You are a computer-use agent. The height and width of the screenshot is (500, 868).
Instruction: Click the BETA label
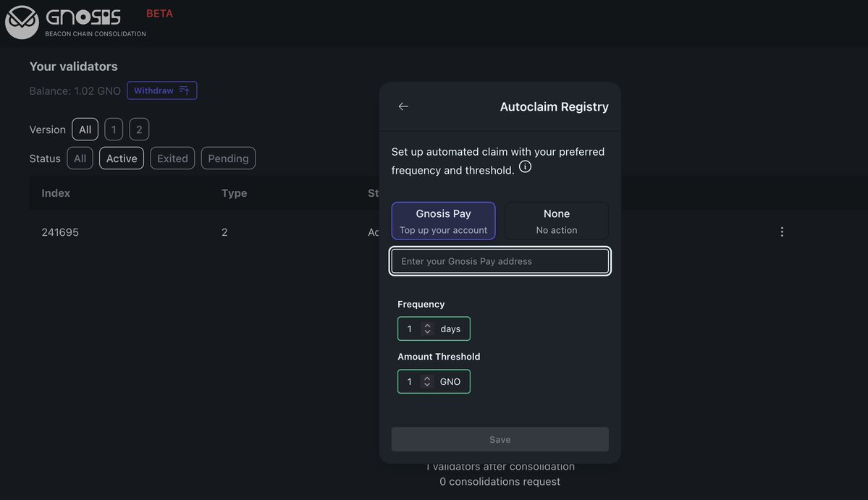coord(159,14)
